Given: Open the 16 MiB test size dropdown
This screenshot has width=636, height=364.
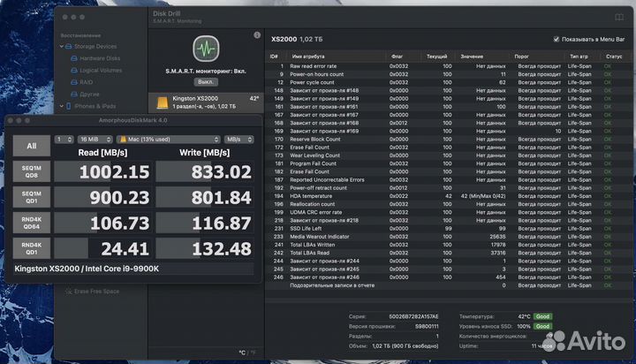Looking at the screenshot, I should pyautogui.click(x=95, y=140).
